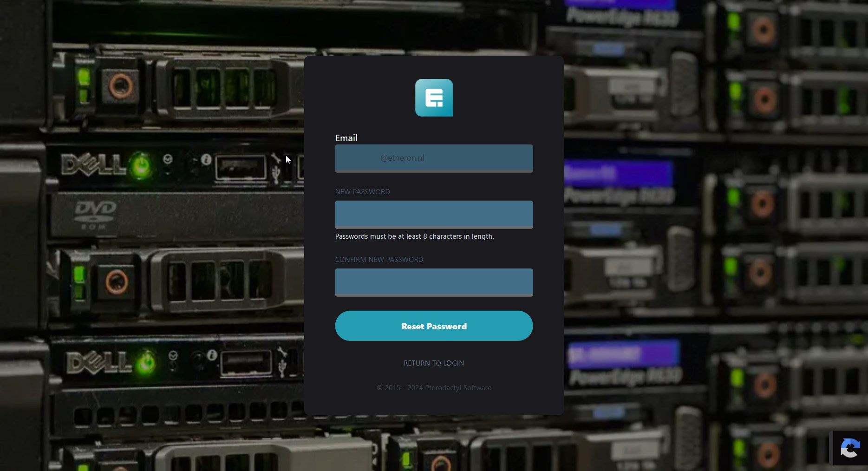Viewport: 868px width, 471px height.
Task: Click the CONFIRM NEW PASSWORD label
Action: 379,260
